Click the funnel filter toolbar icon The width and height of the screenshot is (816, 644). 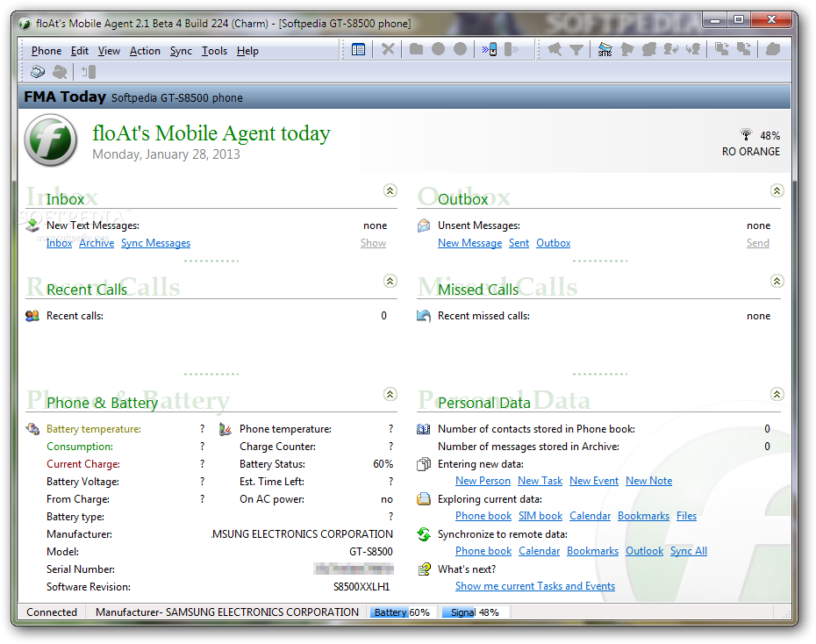[x=576, y=50]
